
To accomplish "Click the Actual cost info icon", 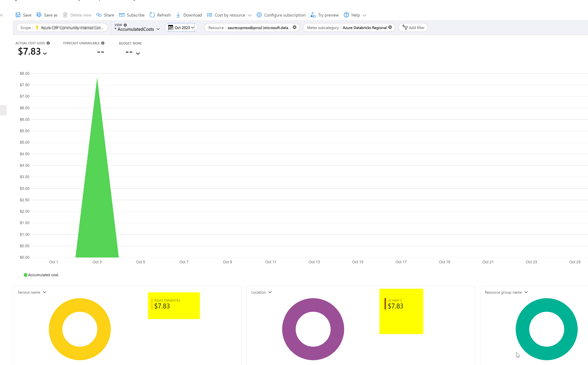I will (x=48, y=43).
